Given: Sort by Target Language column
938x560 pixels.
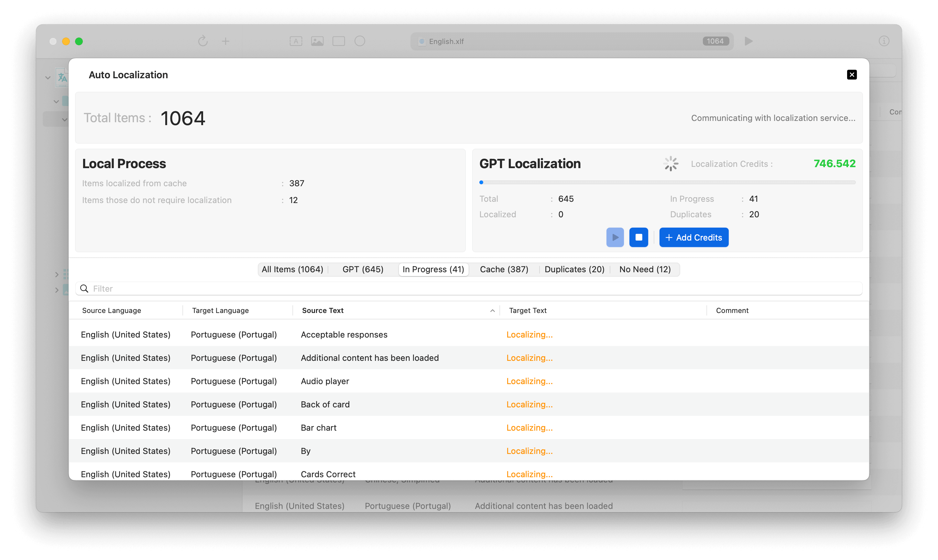Looking at the screenshot, I should point(220,310).
